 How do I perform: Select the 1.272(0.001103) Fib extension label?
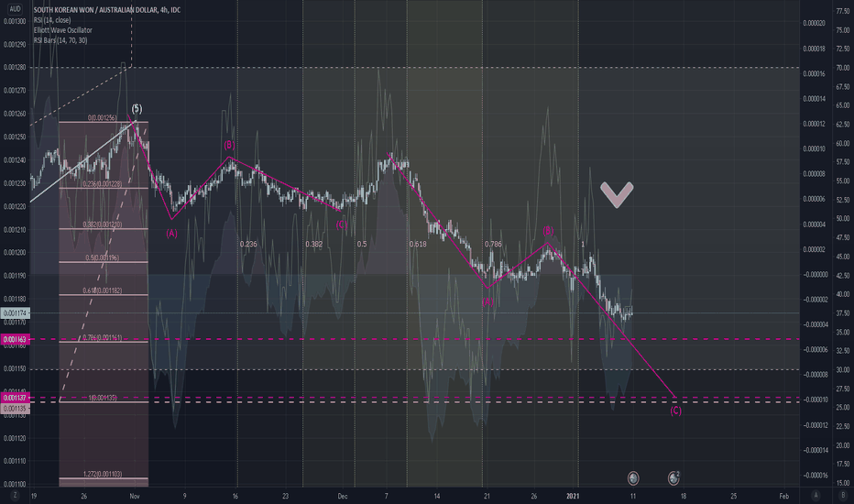[x=103, y=474]
